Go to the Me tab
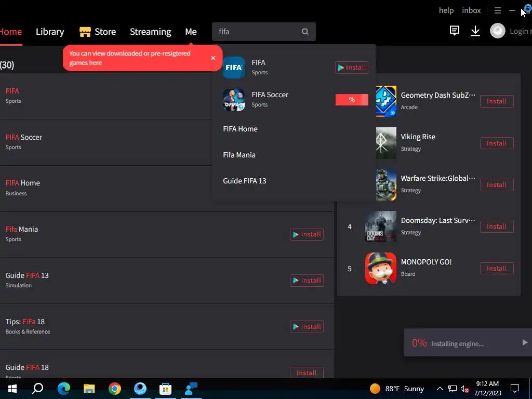 coord(191,32)
